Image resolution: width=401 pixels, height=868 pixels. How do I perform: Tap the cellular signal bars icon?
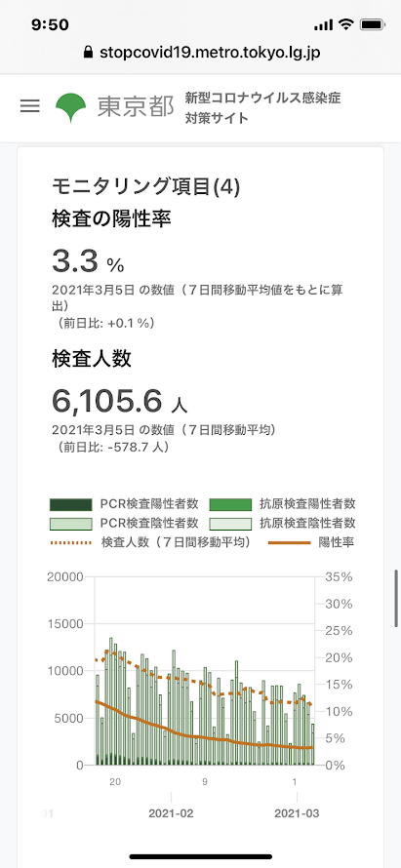(x=324, y=25)
